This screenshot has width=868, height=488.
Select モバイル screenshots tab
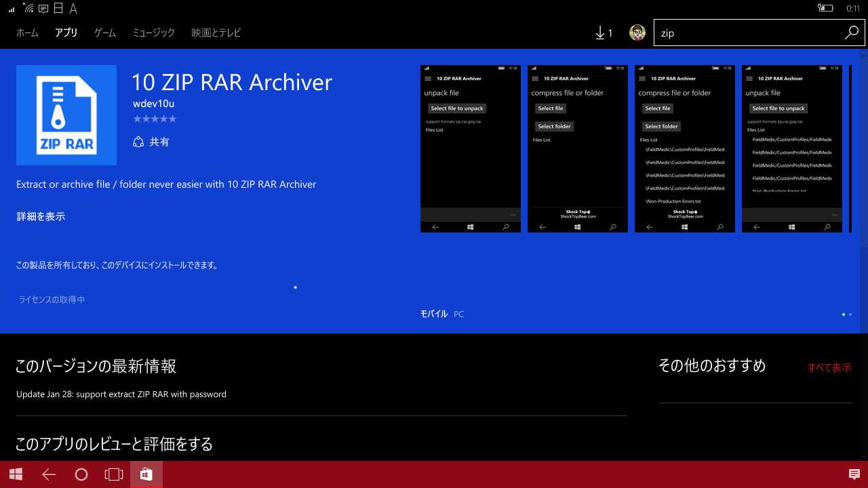[434, 314]
